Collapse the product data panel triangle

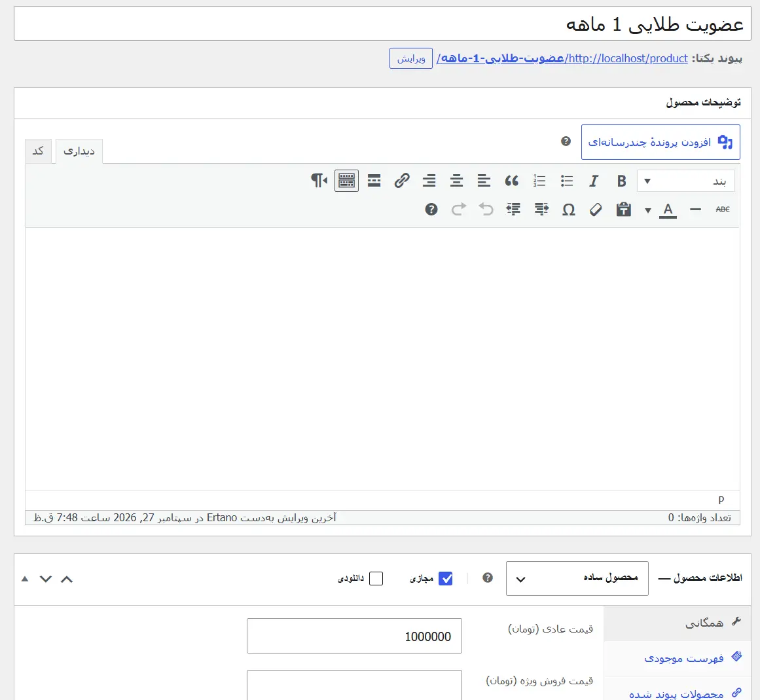tap(25, 579)
